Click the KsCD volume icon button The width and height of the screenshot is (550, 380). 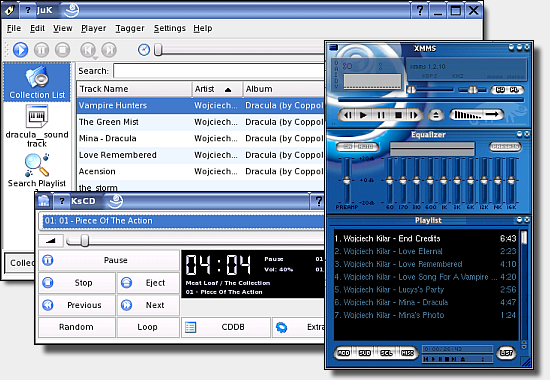point(51,241)
